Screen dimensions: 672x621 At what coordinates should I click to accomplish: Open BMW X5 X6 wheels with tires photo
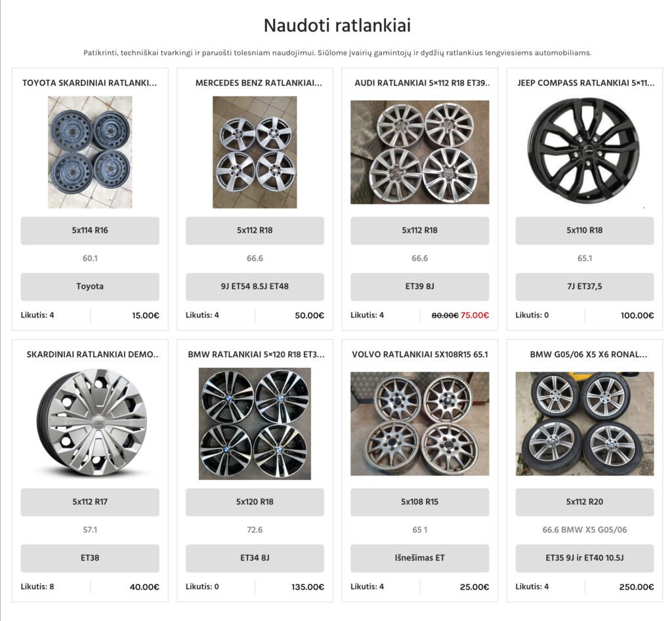point(584,424)
